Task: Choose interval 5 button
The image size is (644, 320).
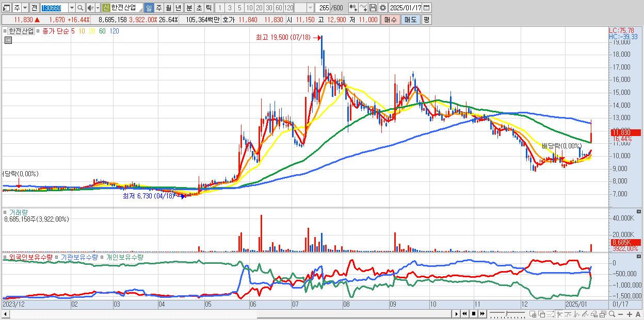Action: (x=239, y=8)
